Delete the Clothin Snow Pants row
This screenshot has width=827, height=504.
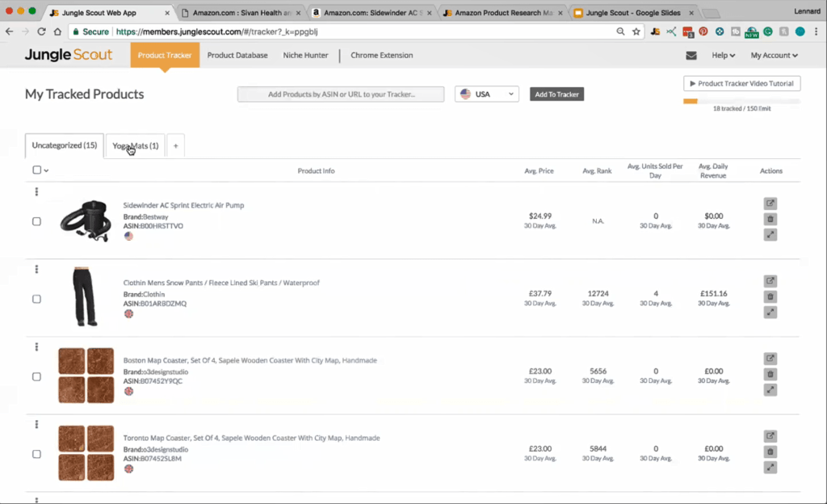click(770, 296)
